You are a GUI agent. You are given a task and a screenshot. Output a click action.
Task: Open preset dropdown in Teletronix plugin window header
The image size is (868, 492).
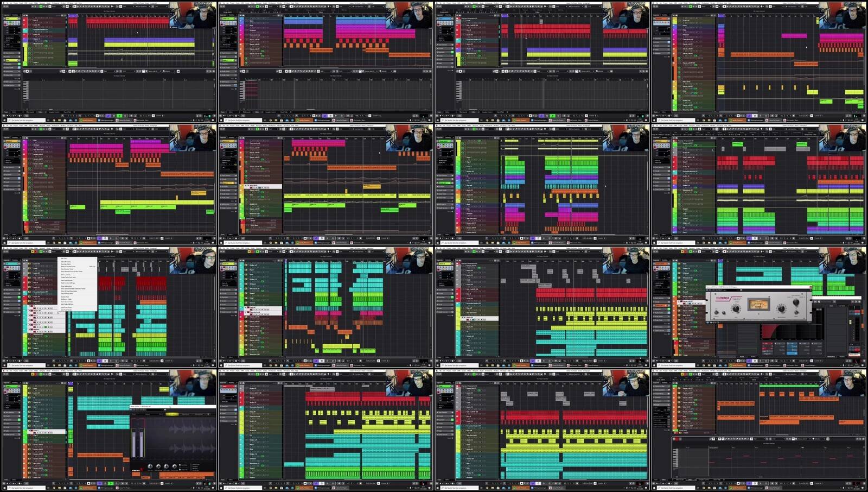pyautogui.click(x=731, y=290)
